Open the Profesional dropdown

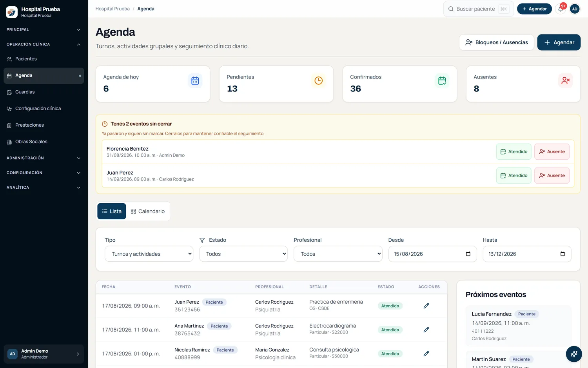click(x=338, y=254)
